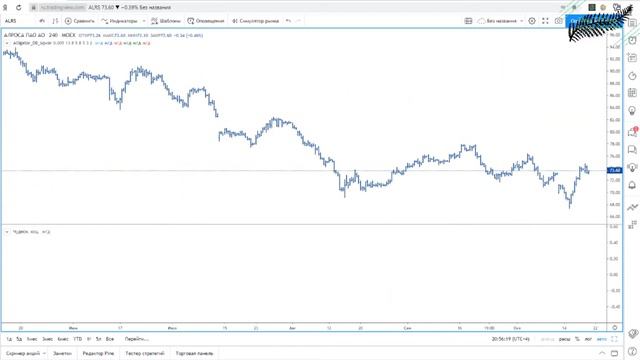Viewport: 640px width, 360px height.
Task: Expand the indicators favorites dropdown arrow
Action: 144,21
